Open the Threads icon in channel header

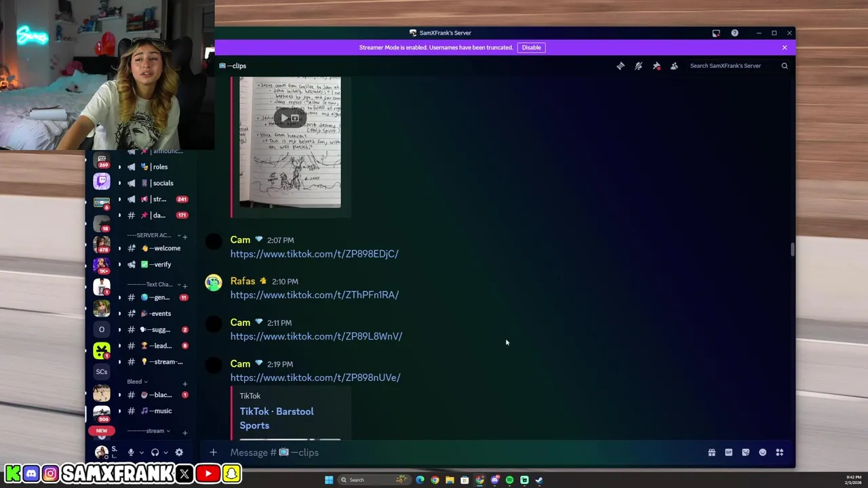click(620, 66)
